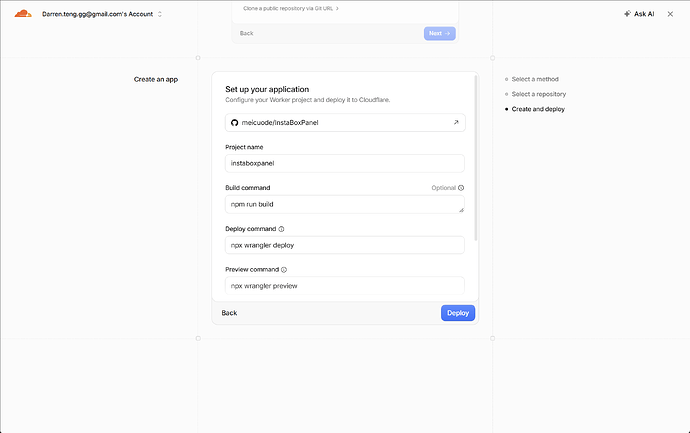Open the account switcher dropdown
The height and width of the screenshot is (433, 690).
point(102,14)
